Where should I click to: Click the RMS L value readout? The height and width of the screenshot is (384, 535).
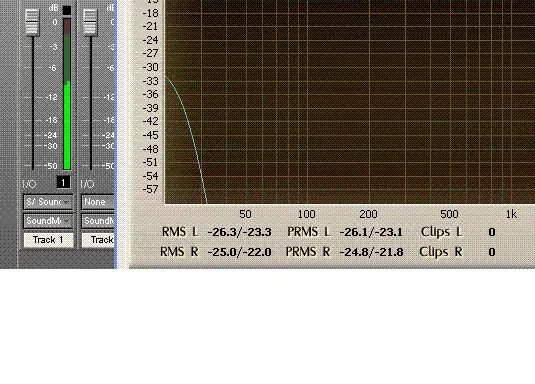coord(240,232)
